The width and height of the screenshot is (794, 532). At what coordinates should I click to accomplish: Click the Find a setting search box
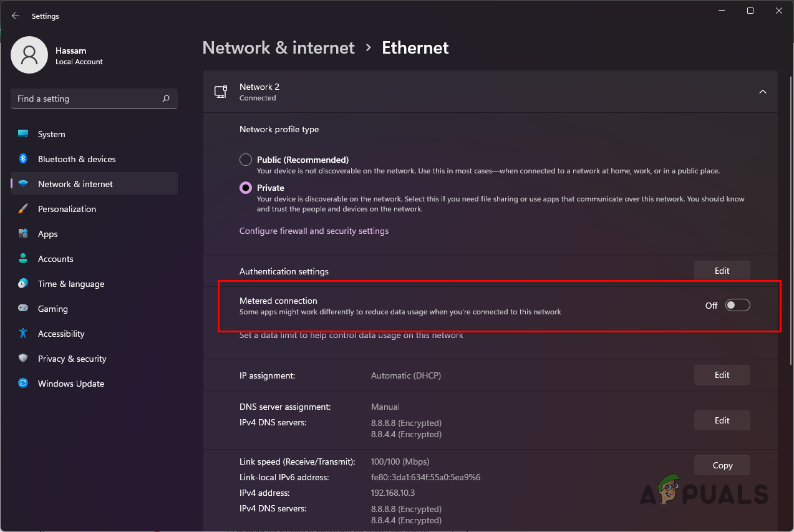87,99
